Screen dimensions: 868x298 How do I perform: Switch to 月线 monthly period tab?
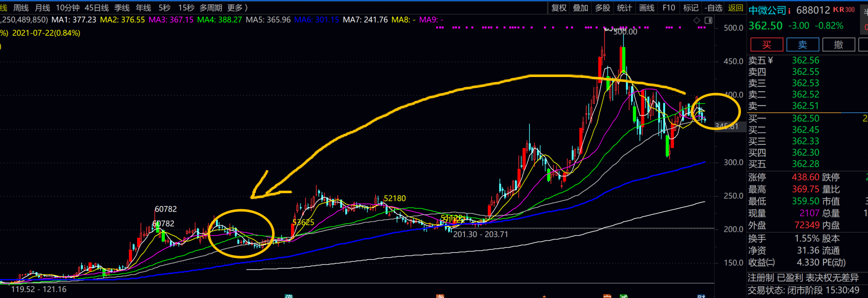[x=42, y=8]
